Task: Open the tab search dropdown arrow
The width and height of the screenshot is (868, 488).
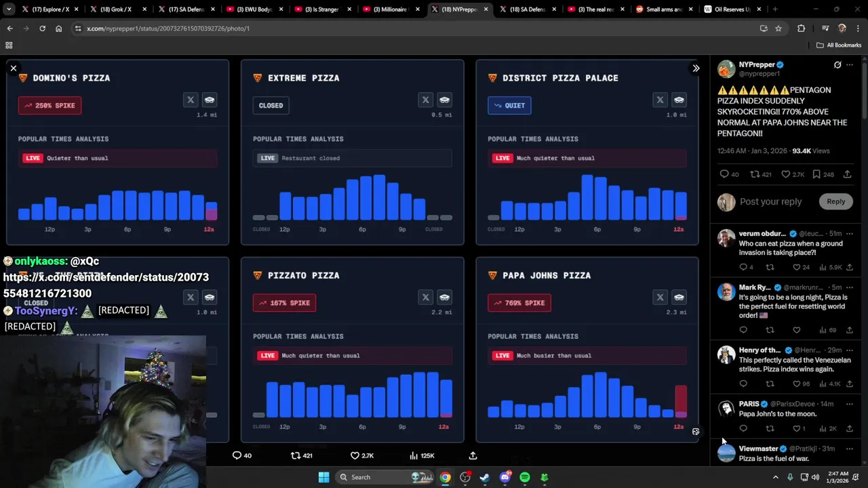Action: point(9,9)
